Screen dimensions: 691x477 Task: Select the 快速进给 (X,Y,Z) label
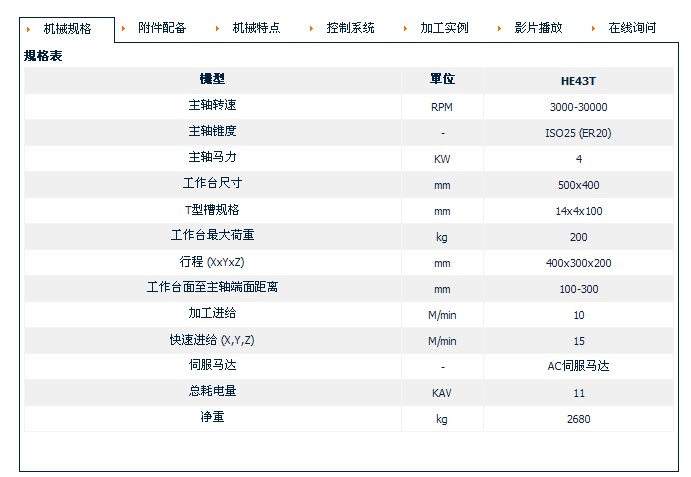[x=212, y=340]
